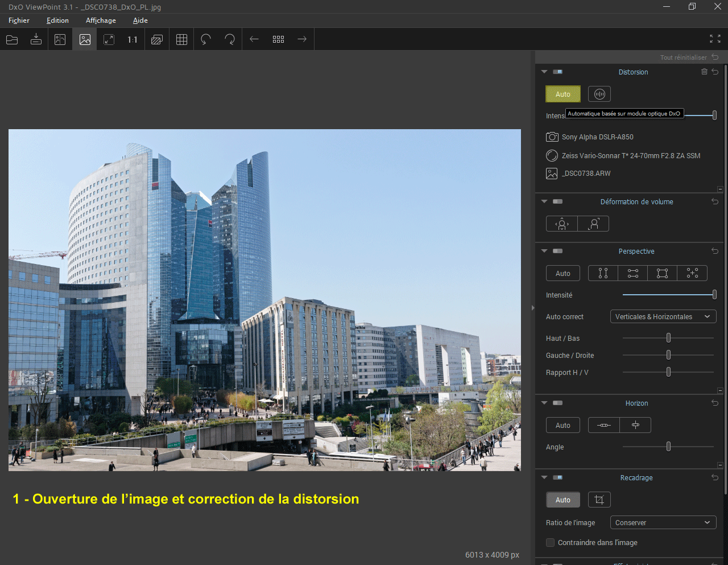
Task: Open Ratio de l'image Conserver dropdown
Action: 663,522
